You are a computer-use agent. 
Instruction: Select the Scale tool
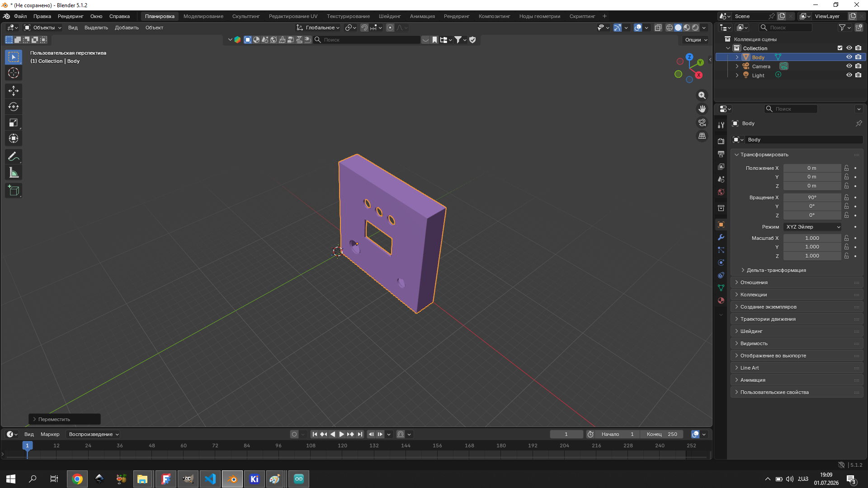pos(14,122)
